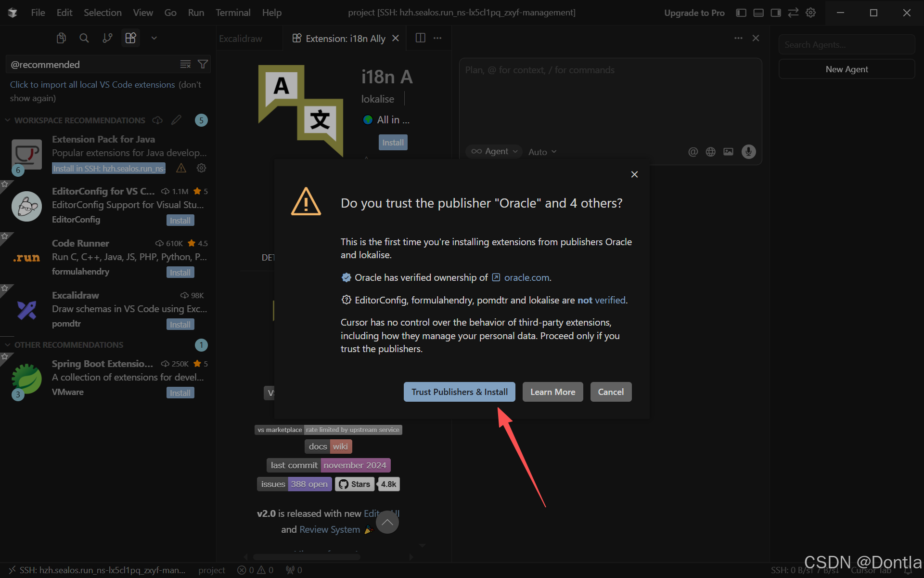Click the scroll-to-top arrow button
This screenshot has height=578, width=924.
387,522
